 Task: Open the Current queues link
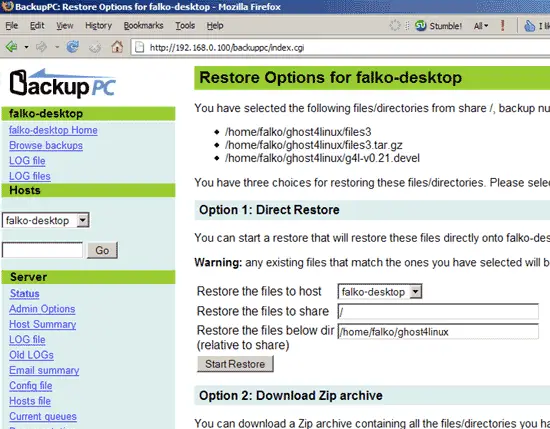[43, 416]
